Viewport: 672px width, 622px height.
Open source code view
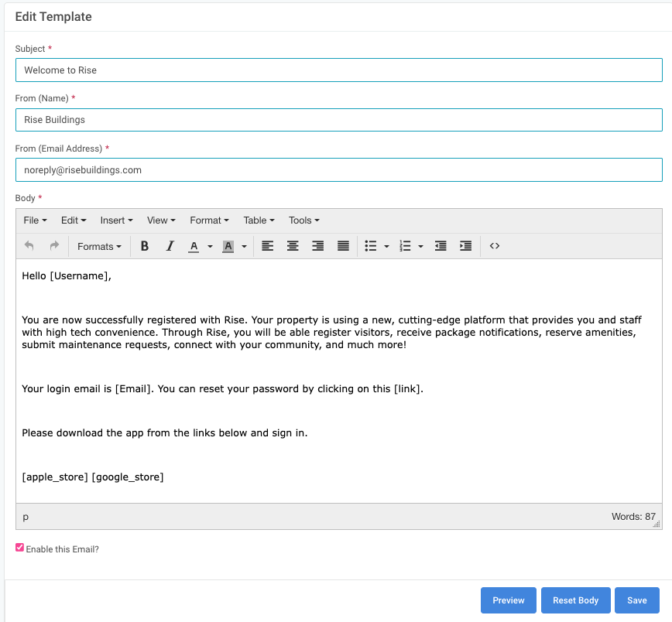(495, 246)
